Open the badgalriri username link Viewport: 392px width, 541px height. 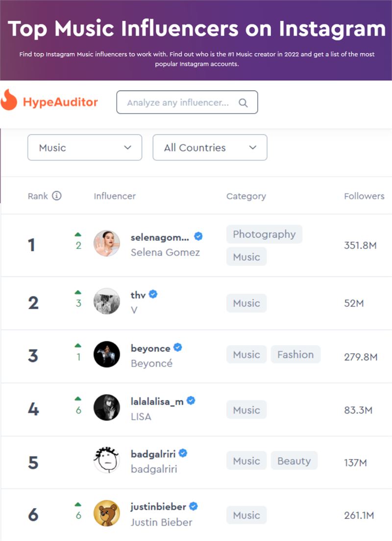pyautogui.click(x=153, y=454)
